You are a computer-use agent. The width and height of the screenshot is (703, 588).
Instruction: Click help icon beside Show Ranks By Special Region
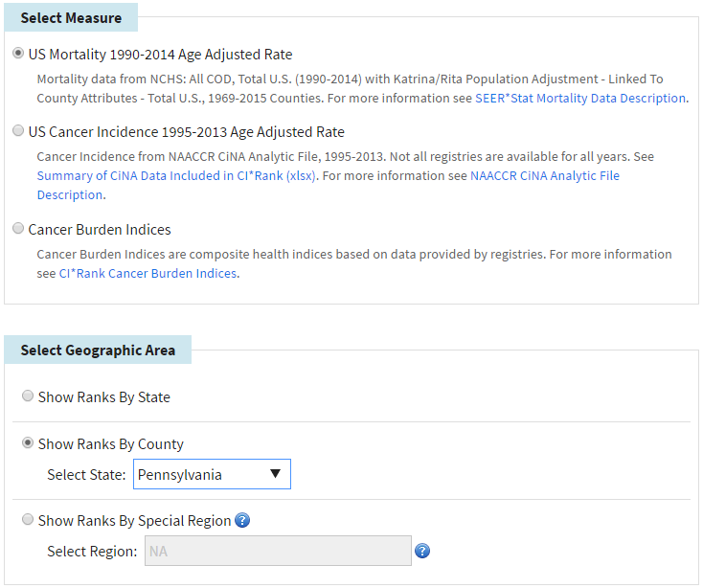242,521
